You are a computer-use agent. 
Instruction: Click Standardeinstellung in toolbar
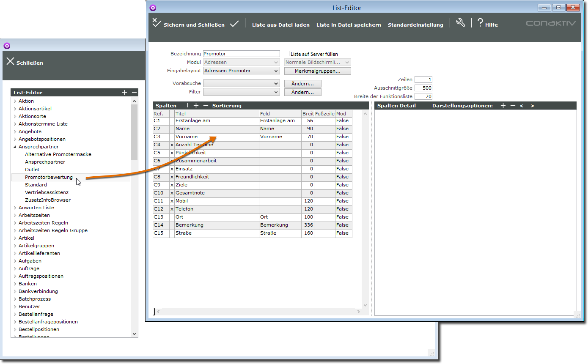[x=415, y=25]
